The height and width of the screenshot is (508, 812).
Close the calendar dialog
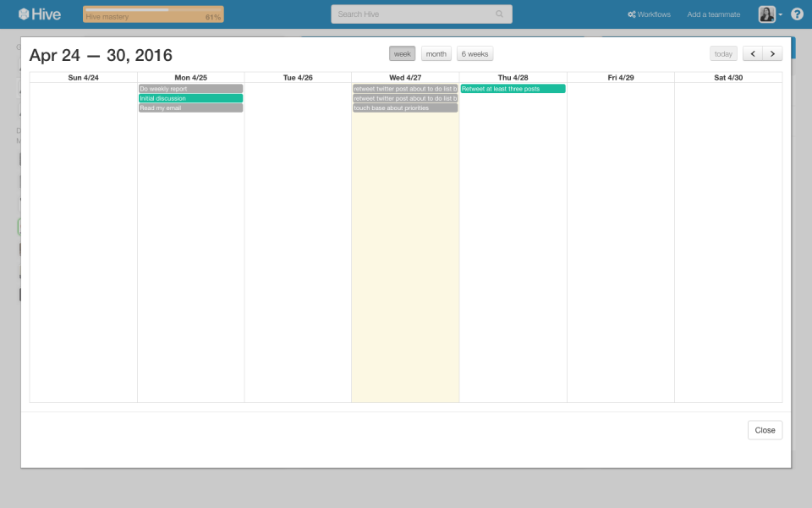click(x=765, y=430)
